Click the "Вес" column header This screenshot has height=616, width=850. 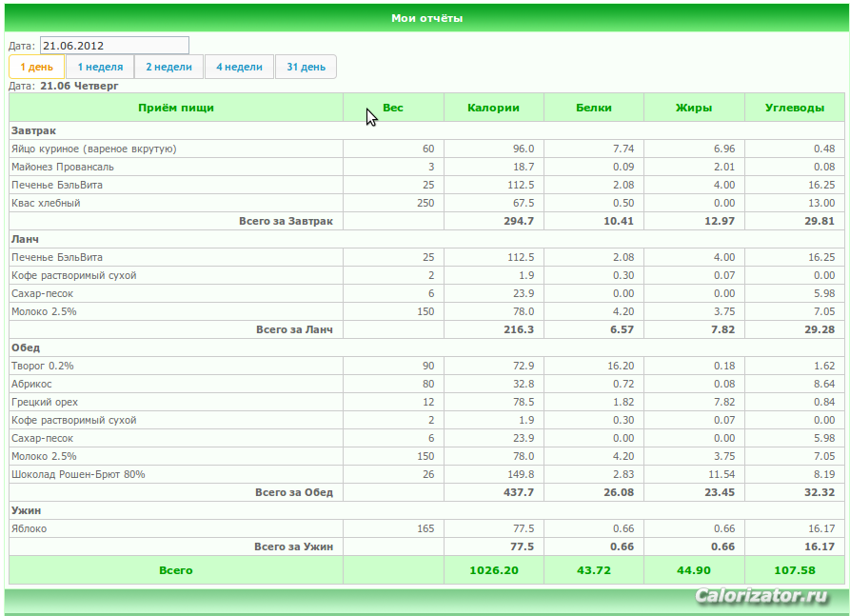(x=393, y=108)
